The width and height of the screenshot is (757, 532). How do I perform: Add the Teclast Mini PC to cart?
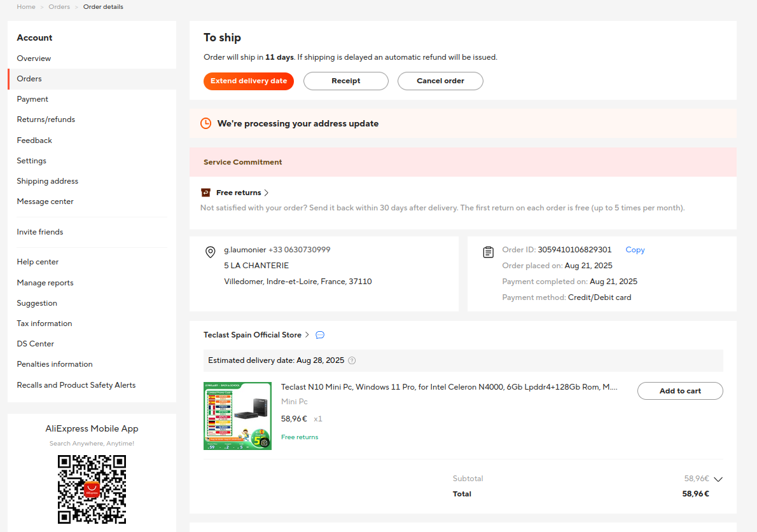[680, 391]
